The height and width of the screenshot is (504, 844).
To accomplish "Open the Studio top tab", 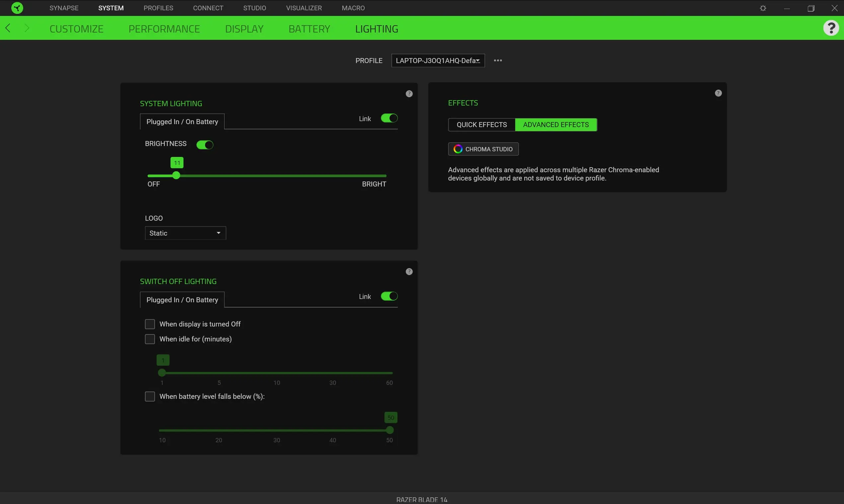I will (254, 8).
